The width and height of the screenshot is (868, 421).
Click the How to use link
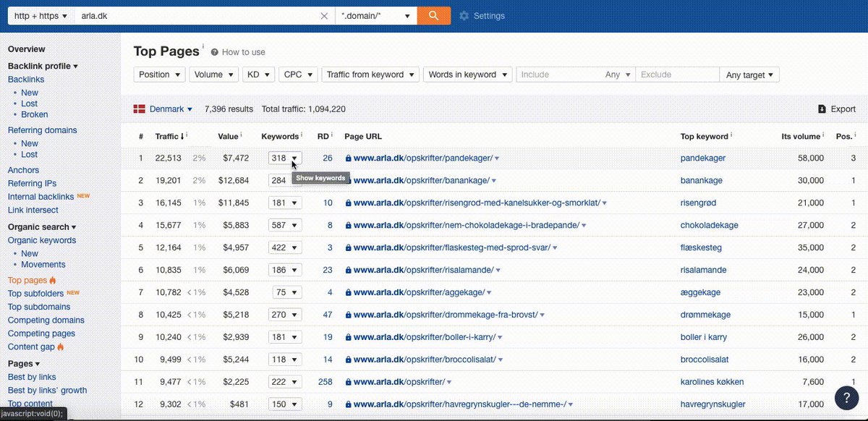coord(243,52)
